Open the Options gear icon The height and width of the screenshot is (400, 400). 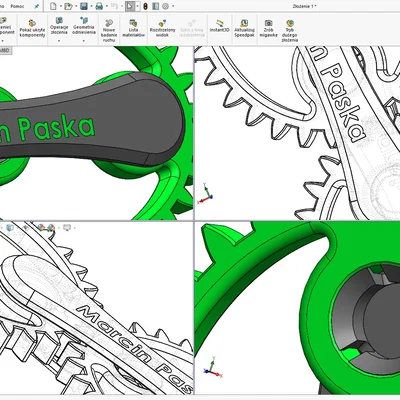[x=165, y=6]
